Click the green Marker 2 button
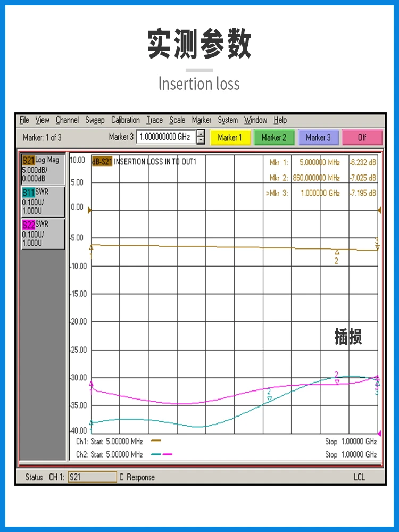 [x=274, y=137]
